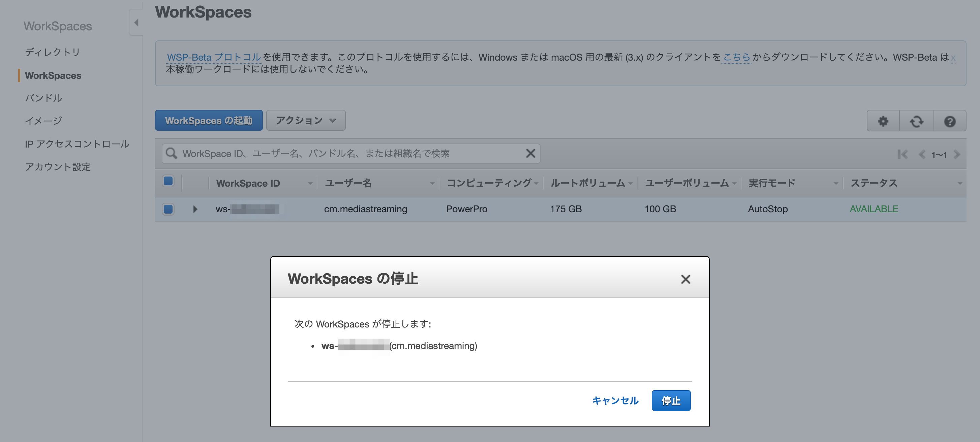Collapse the left sidebar with arrow icon
Screen dimensions: 980x442
tap(136, 23)
